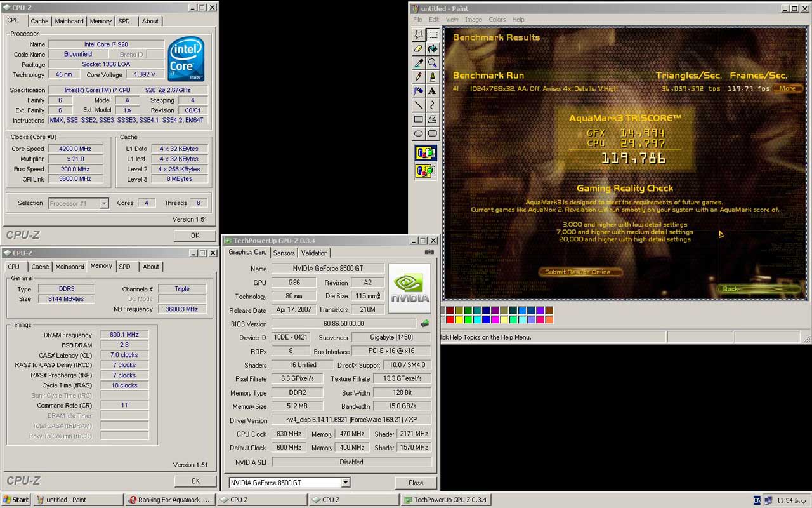The height and width of the screenshot is (508, 812).
Task: Click the Close button in GPU-Z
Action: [x=416, y=483]
